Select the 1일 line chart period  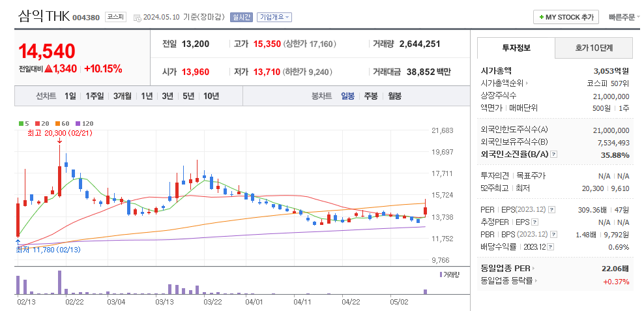pyautogui.click(x=70, y=96)
